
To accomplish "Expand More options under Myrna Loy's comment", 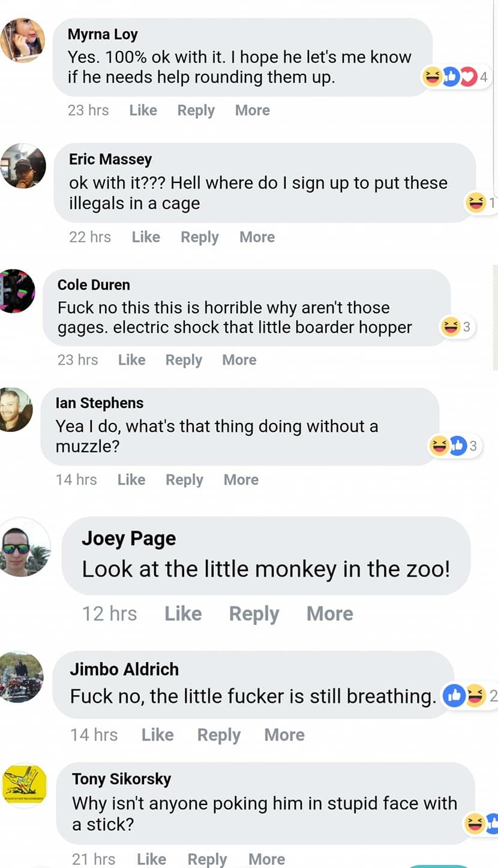I will pos(252,110).
